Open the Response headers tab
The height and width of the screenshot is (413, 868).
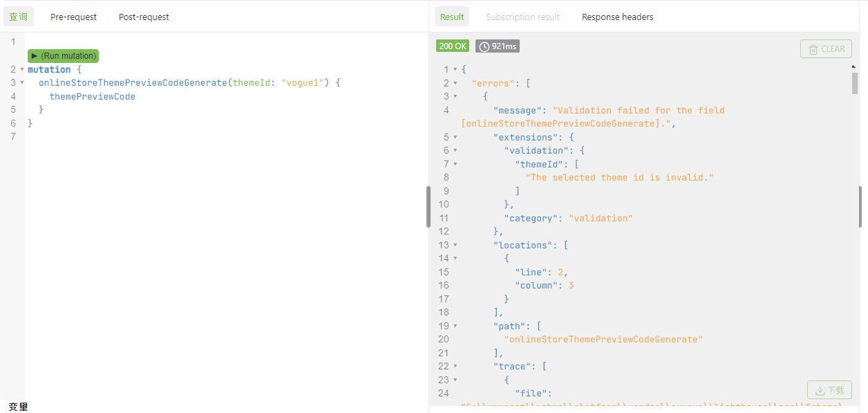pos(617,17)
